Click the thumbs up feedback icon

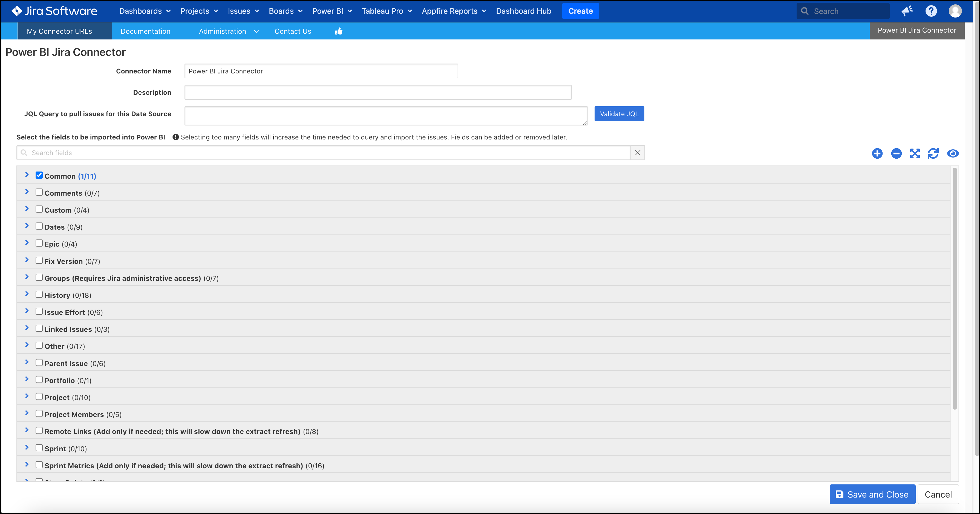(339, 31)
